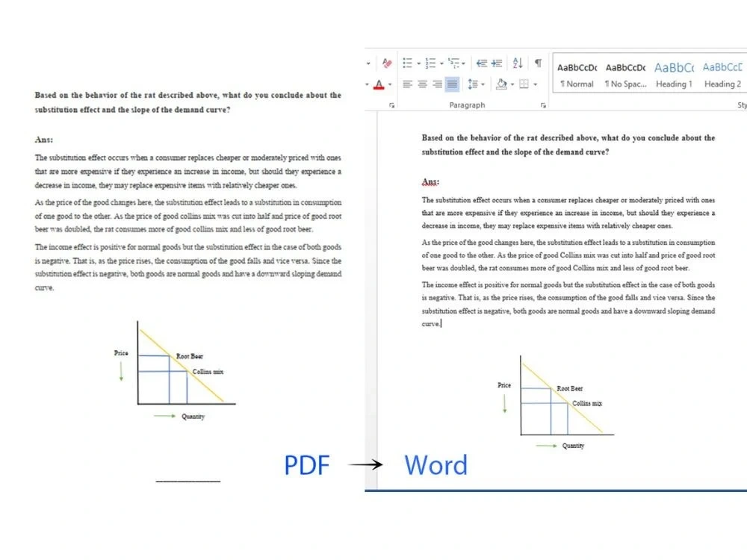Click the Increase Indent icon
This screenshot has width=747, height=560.
pos(497,63)
